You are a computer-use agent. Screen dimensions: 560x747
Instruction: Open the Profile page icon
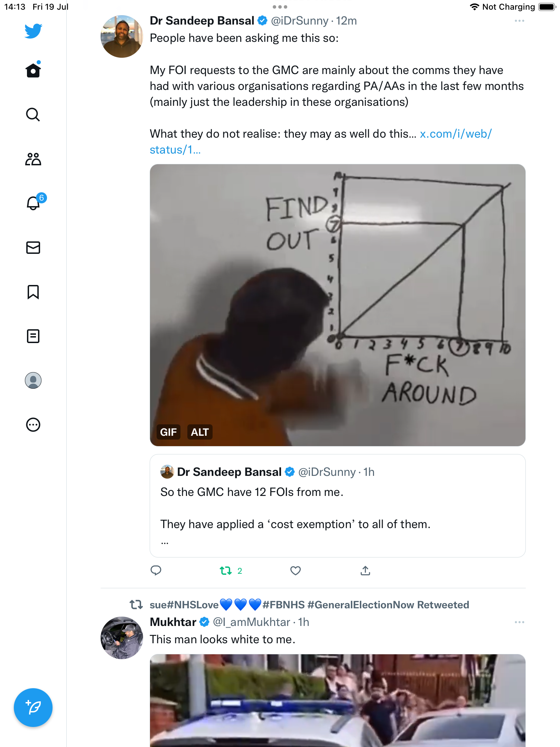(x=33, y=380)
